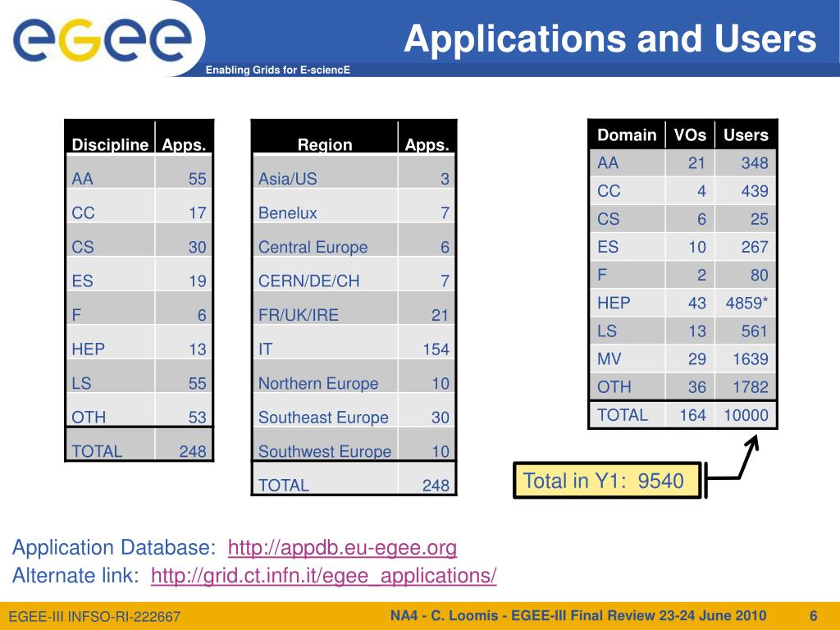Select the total users value 10000
The height and width of the screenshot is (630, 840).
[746, 415]
